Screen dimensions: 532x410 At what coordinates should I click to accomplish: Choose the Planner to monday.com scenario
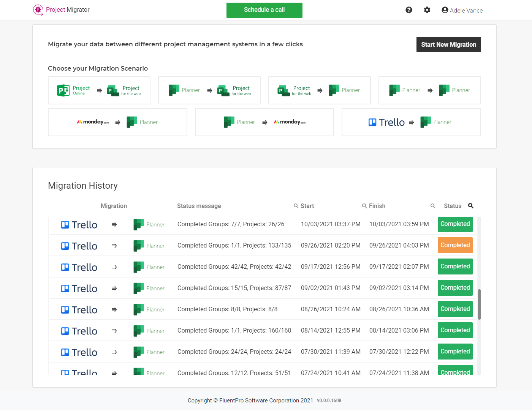point(264,122)
